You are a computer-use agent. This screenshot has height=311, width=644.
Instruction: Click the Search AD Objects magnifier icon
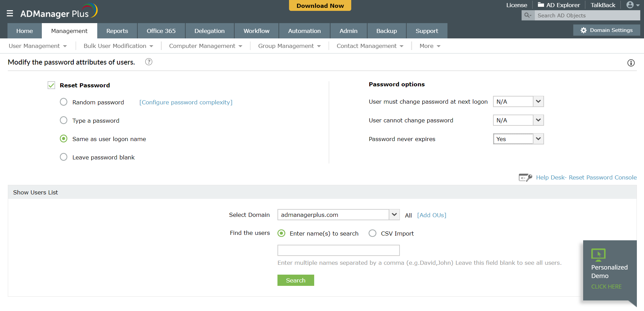(527, 15)
